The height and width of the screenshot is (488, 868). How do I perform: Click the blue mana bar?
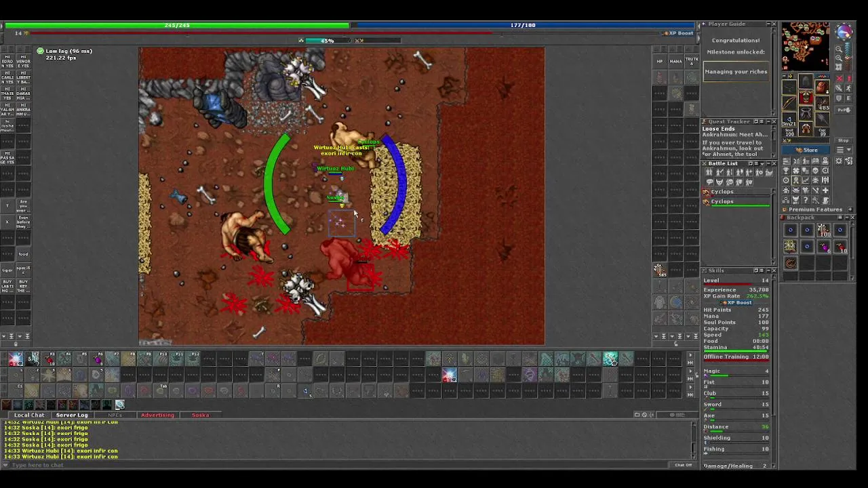coord(523,25)
